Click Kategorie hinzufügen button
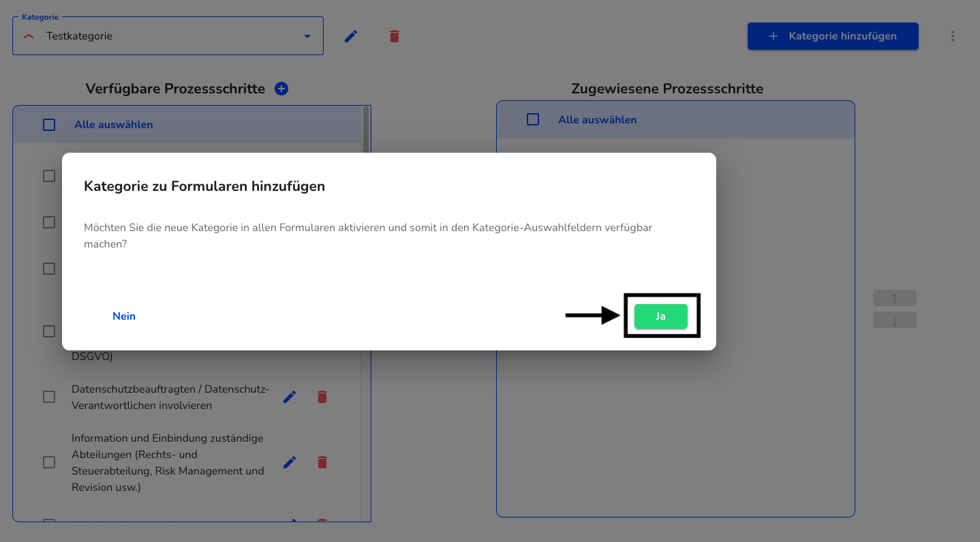The height and width of the screenshot is (542, 980). coord(833,36)
